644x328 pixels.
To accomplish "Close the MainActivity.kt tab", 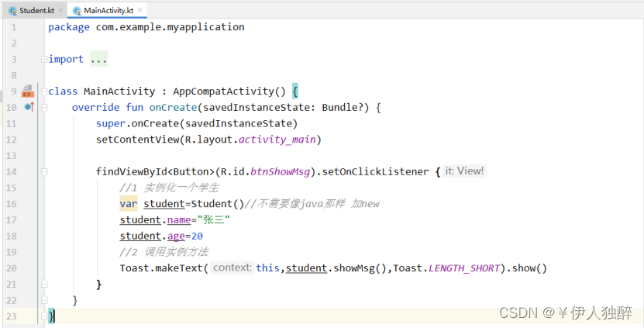I will [x=139, y=10].
